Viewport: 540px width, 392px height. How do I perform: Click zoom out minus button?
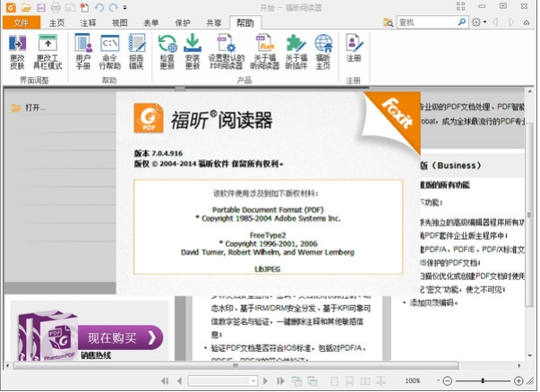[x=447, y=381]
